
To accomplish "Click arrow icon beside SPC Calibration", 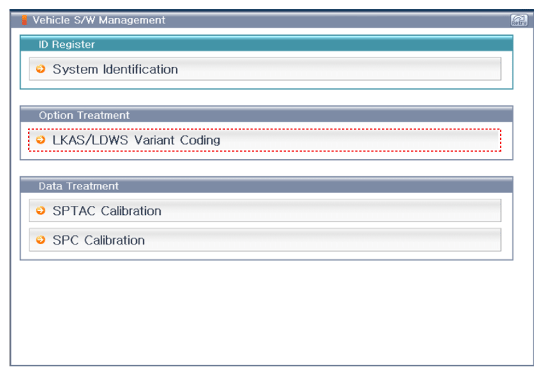I will [x=41, y=240].
